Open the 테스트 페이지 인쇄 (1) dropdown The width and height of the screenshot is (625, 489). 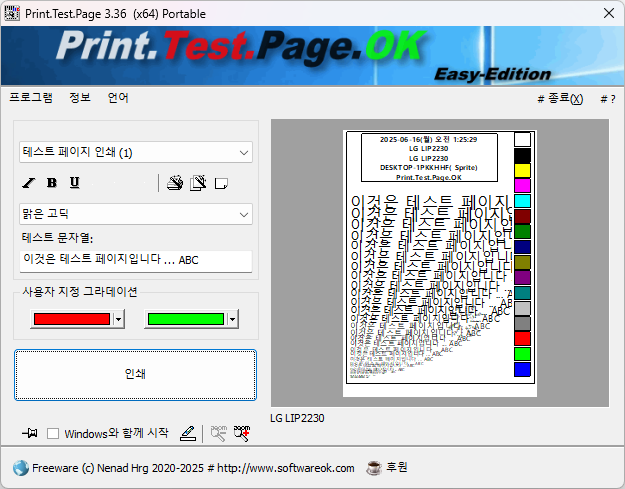[x=135, y=152]
